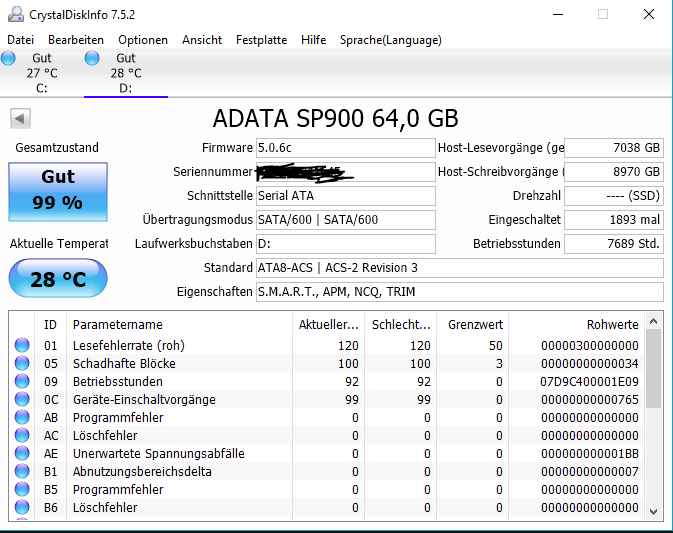Screen dimensions: 673x533
Task: Select the C: drive tab at 27 °C
Action: [x=42, y=73]
